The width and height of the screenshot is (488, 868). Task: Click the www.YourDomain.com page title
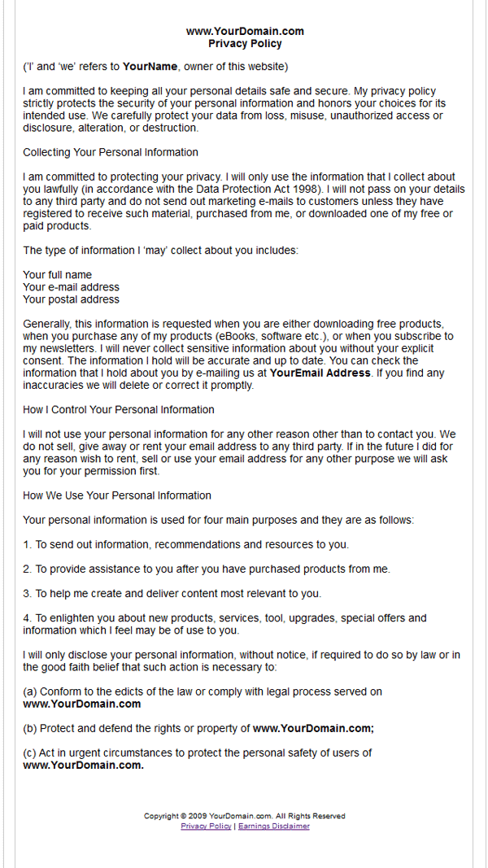pos(245,32)
